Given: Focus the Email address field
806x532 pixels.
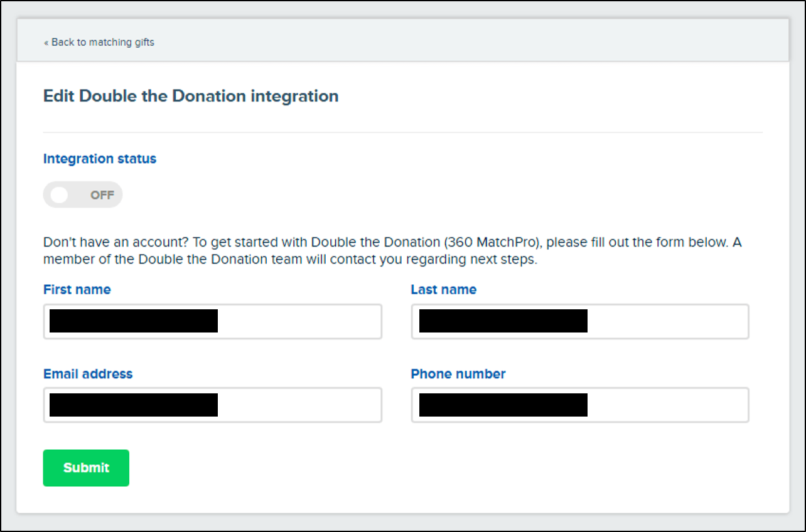Looking at the screenshot, I should pos(213,405).
